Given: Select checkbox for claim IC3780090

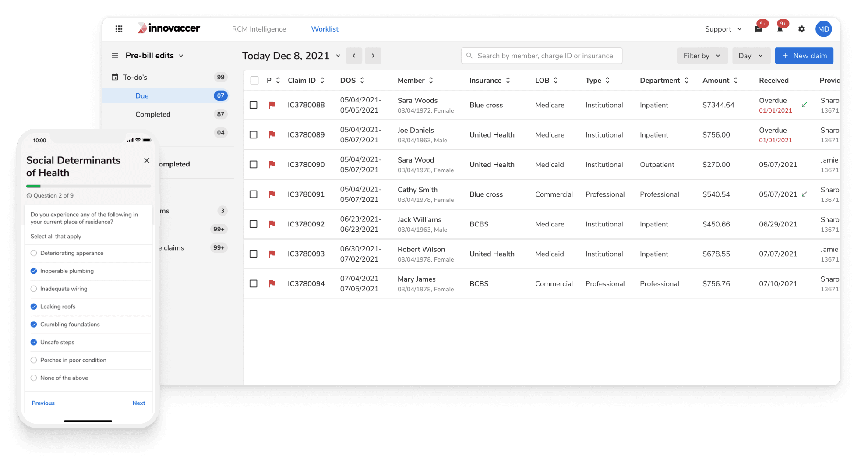Looking at the screenshot, I should [253, 164].
